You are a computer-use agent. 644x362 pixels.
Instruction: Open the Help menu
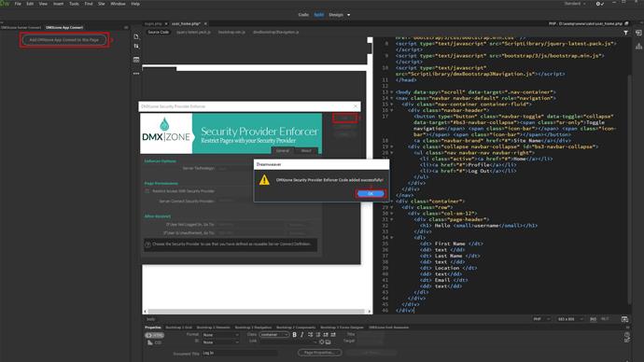(x=135, y=4)
